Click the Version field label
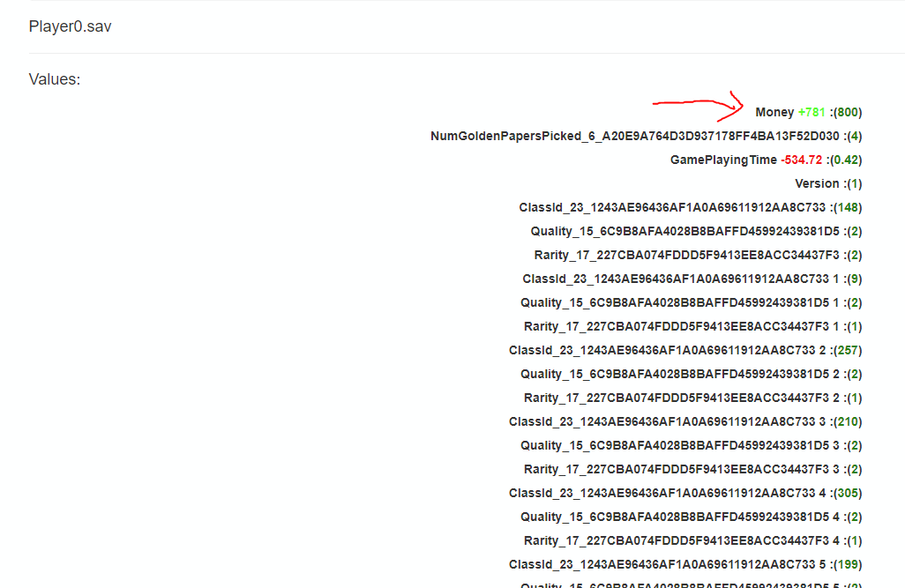905x588 pixels. click(x=817, y=183)
